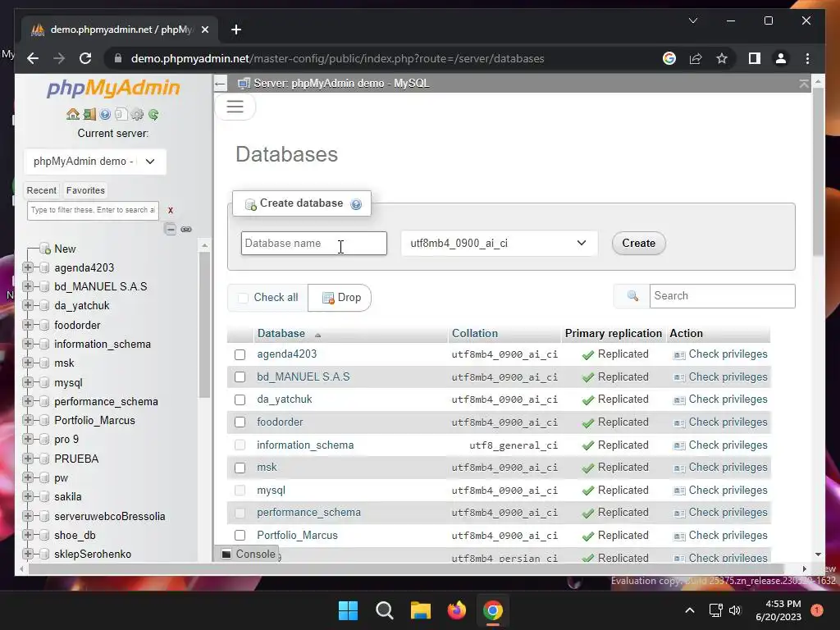Image resolution: width=840 pixels, height=630 pixels.
Task: Reload the browser page
Action: tap(85, 58)
